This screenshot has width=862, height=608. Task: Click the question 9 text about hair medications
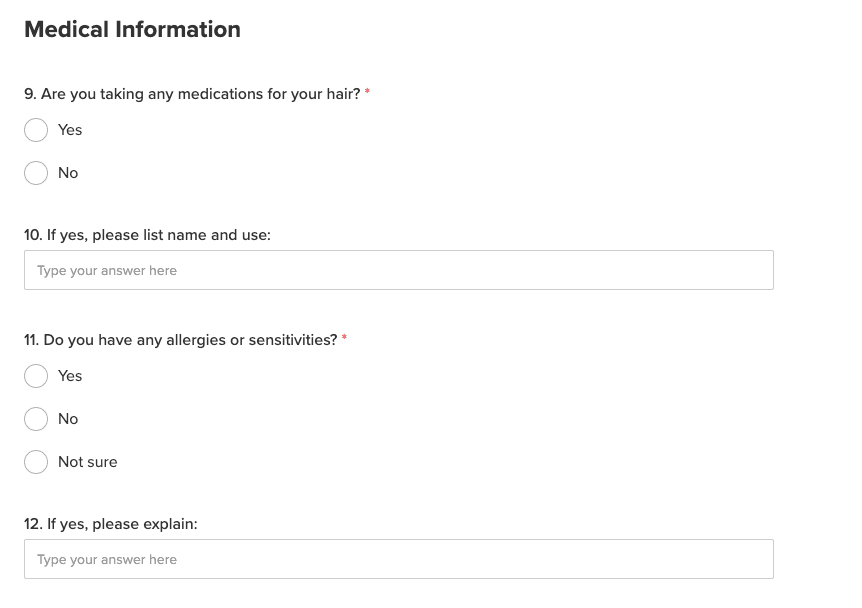(192, 94)
